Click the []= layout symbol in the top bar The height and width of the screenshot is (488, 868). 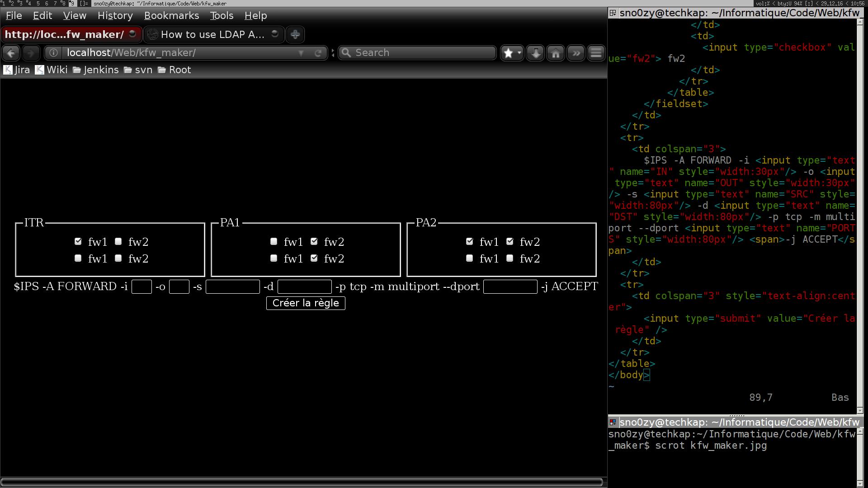click(84, 3)
